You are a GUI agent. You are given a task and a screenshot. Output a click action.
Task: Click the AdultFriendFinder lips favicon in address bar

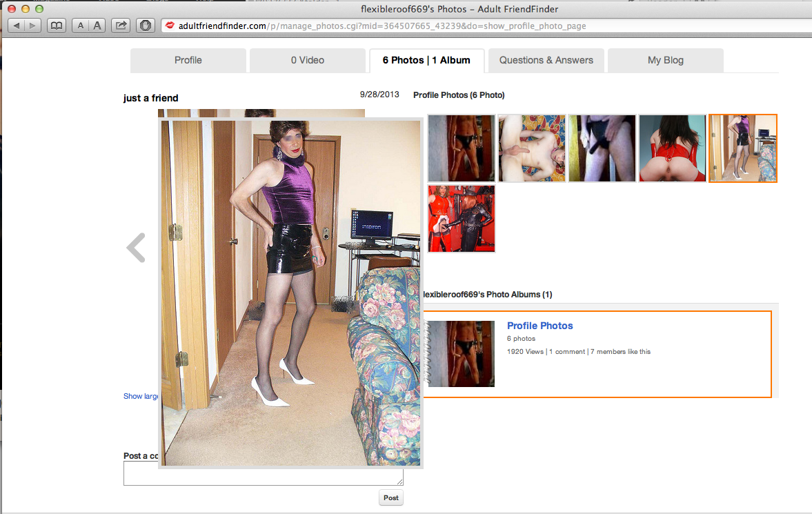(169, 26)
